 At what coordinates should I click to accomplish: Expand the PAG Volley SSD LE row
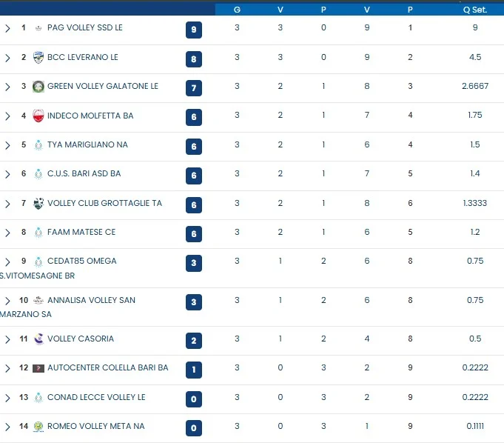pyautogui.click(x=7, y=28)
